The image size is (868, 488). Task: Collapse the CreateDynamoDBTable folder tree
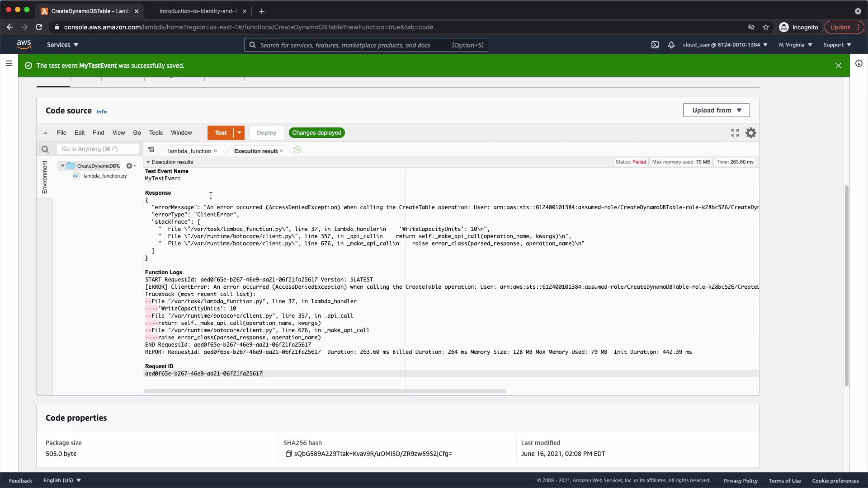(x=63, y=166)
